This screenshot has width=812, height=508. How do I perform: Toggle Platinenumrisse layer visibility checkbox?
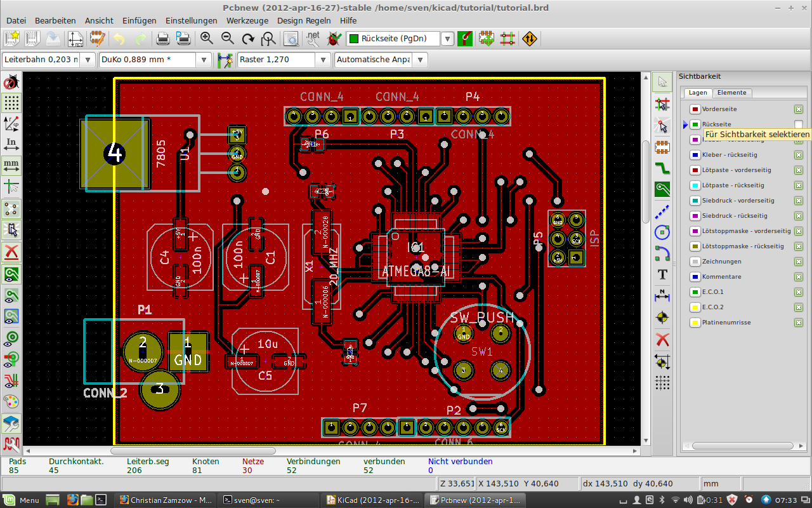[x=799, y=323]
